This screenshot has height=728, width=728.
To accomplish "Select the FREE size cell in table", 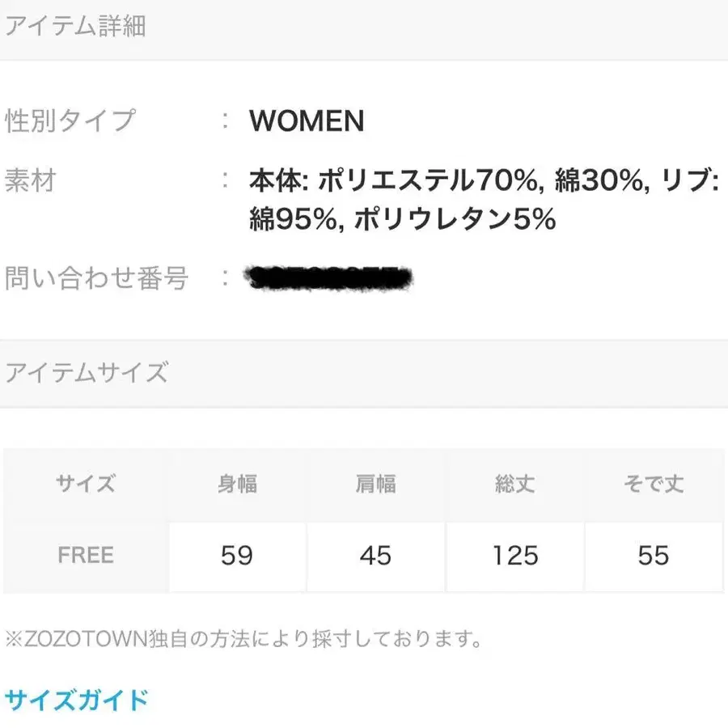I will click(x=84, y=555).
